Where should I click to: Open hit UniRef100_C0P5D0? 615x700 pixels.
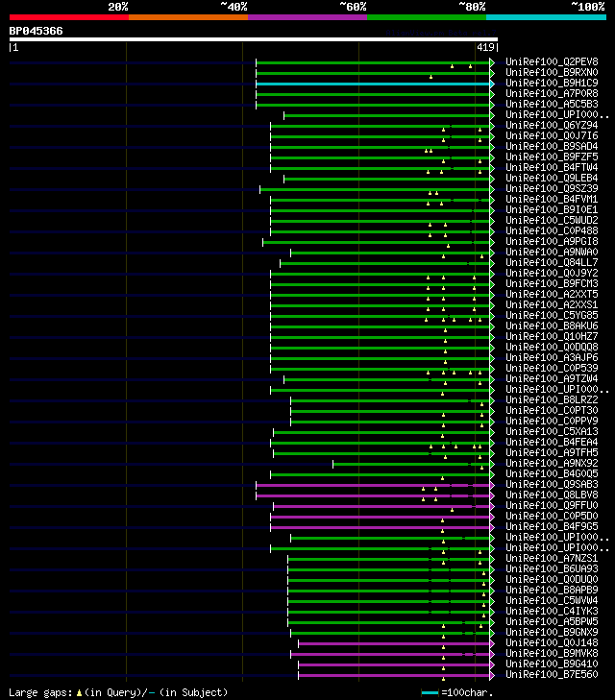click(x=552, y=516)
